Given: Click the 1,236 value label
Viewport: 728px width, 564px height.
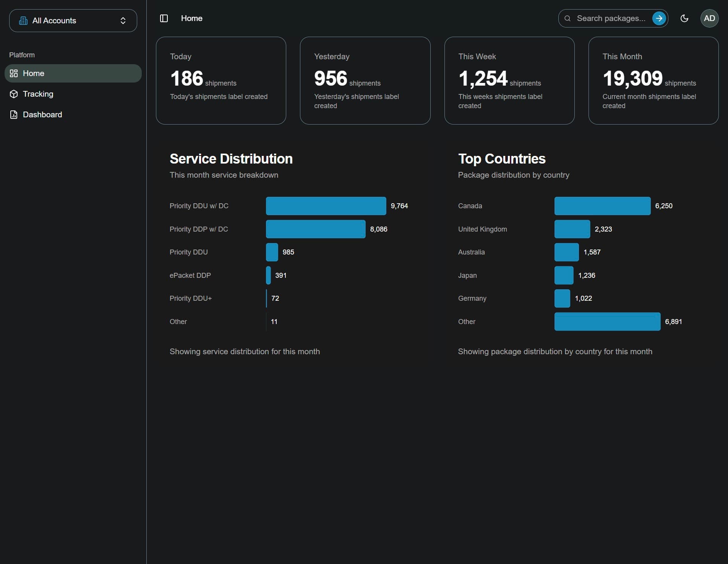Looking at the screenshot, I should (587, 276).
